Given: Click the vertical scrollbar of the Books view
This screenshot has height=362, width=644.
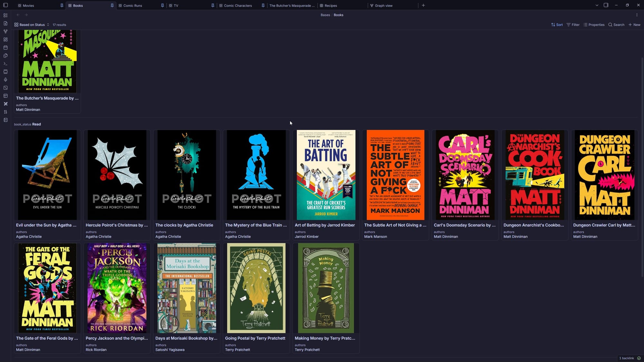Looking at the screenshot, I should click(x=642, y=167).
